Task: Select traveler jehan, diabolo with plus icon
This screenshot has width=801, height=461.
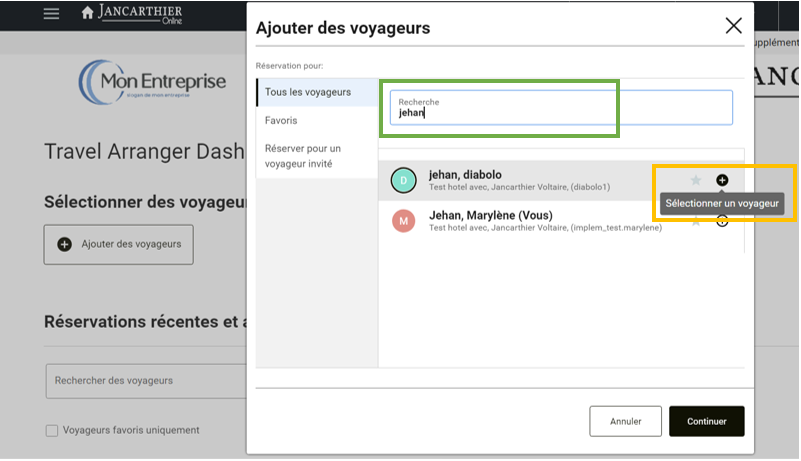Action: click(x=722, y=180)
